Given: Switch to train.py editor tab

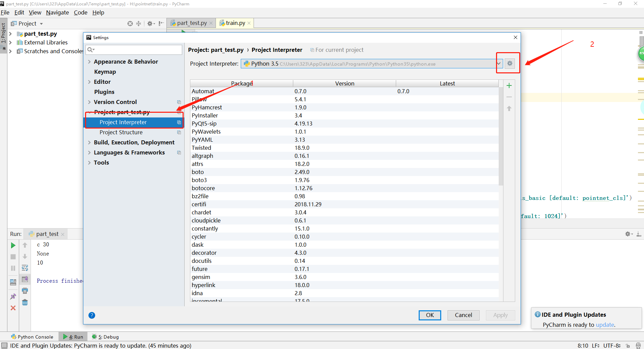Looking at the screenshot, I should [x=235, y=23].
